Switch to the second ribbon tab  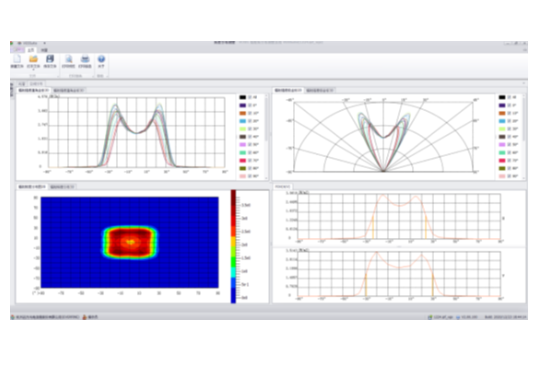(x=44, y=50)
